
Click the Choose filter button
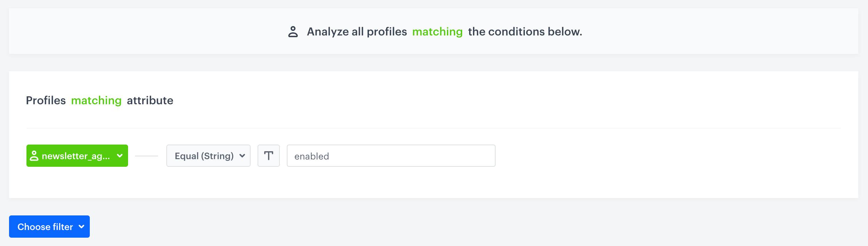(x=49, y=227)
